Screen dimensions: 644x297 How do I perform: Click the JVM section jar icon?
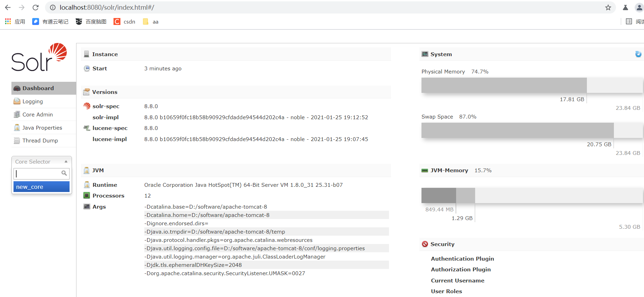[87, 170]
